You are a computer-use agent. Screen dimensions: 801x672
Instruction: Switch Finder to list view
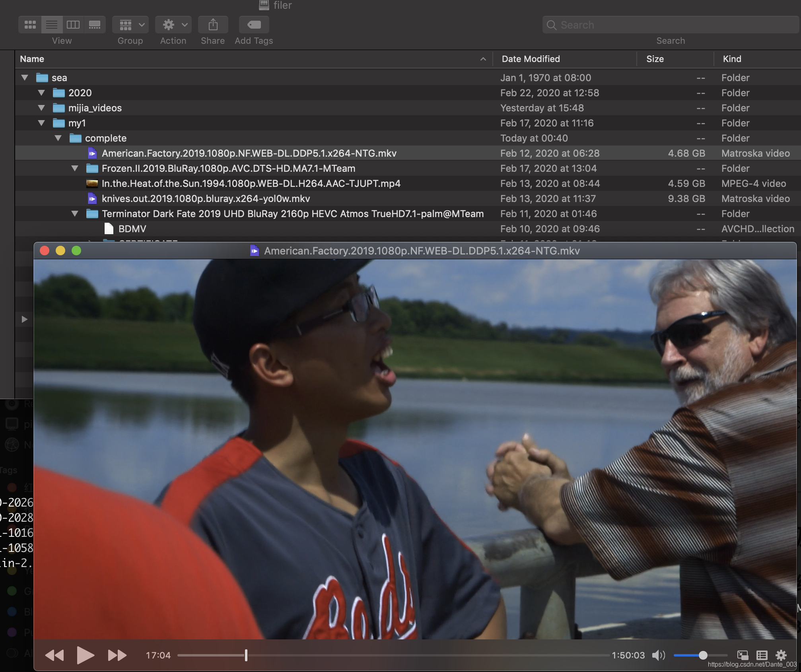52,25
